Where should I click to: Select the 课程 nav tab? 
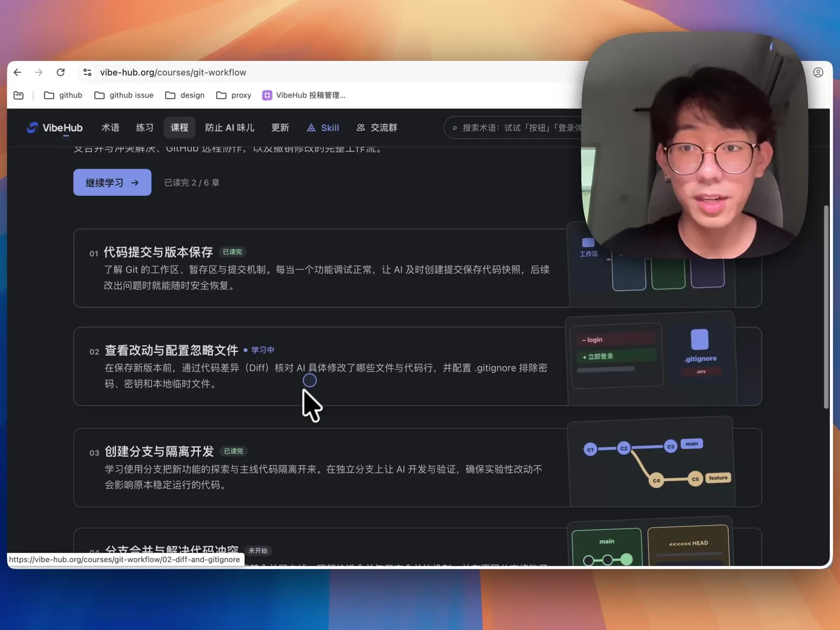pos(179,128)
